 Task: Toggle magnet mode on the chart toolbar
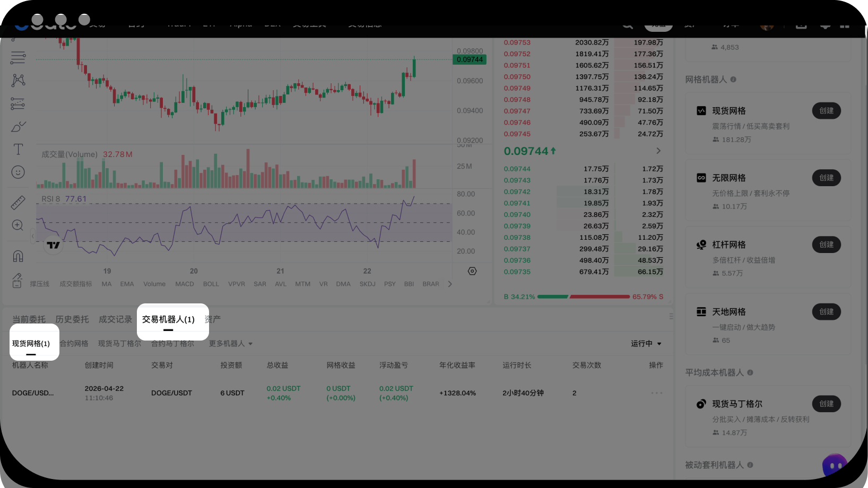click(18, 256)
